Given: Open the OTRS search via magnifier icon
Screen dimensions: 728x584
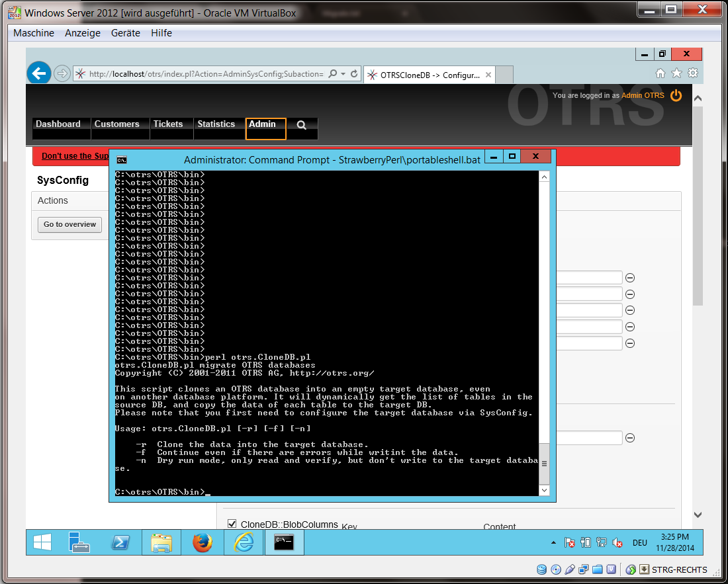Looking at the screenshot, I should click(x=302, y=124).
